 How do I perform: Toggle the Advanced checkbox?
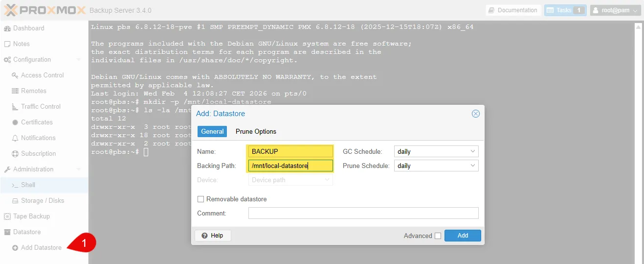(438, 236)
